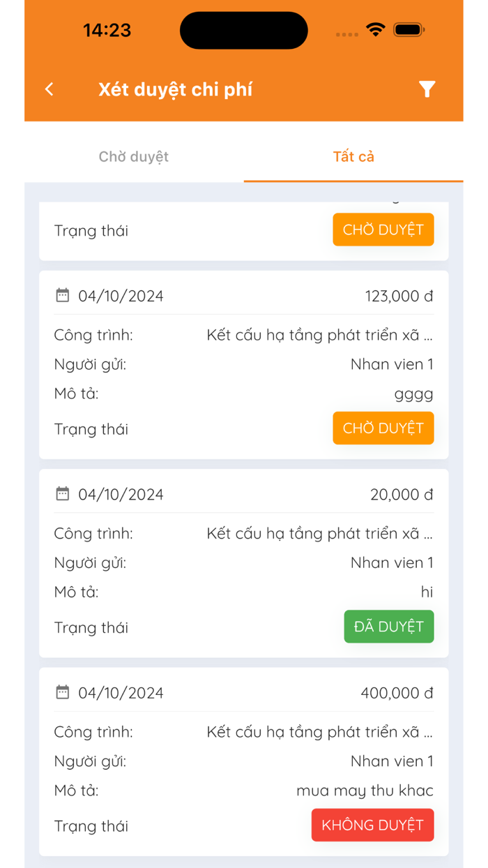The width and height of the screenshot is (488, 868).
Task: Expand the truncated Công trình text on the 123,000 đ card
Action: click(x=321, y=335)
